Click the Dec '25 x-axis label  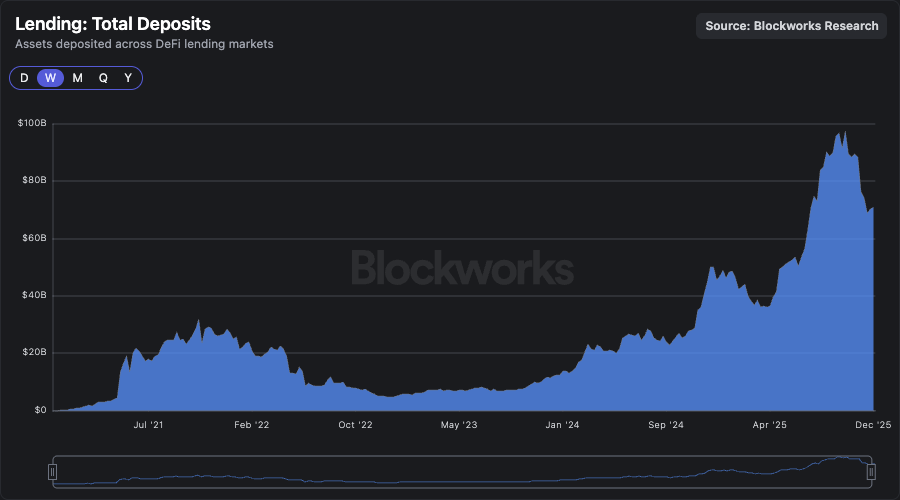[x=872, y=425]
